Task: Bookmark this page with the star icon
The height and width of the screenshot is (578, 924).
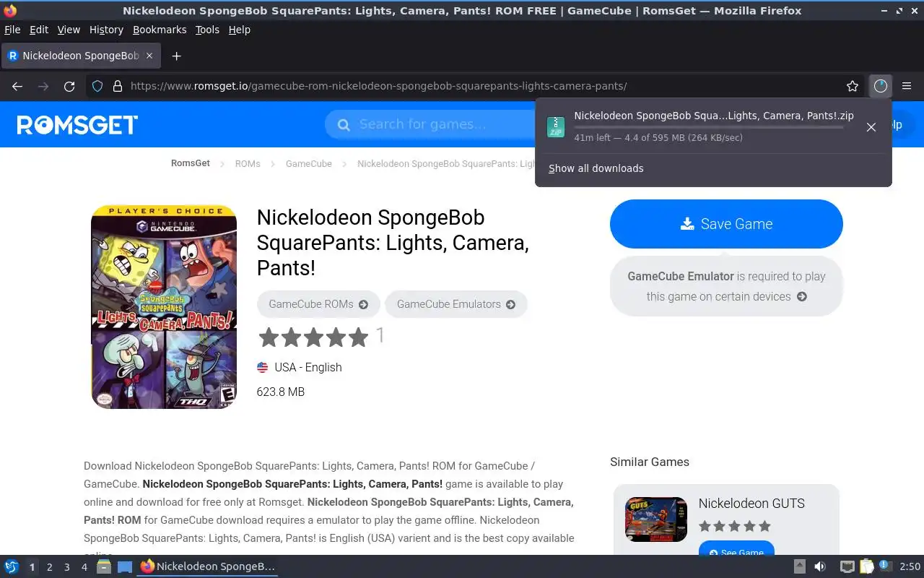Action: coord(853,86)
